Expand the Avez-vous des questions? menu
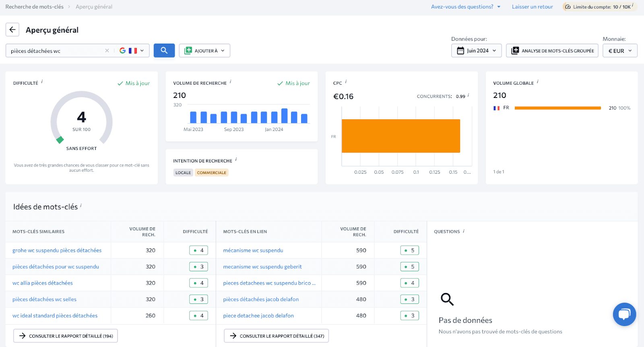The height and width of the screenshot is (347, 644). [x=466, y=7]
